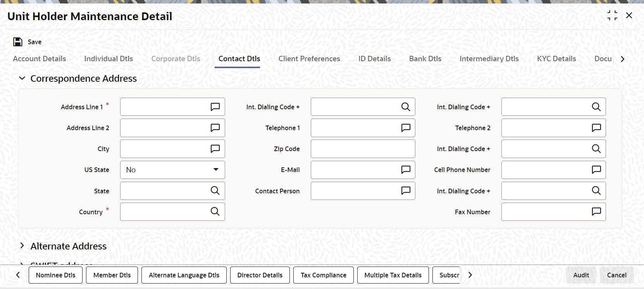The height and width of the screenshot is (289, 644).
Task: Expand the Alternate Address section
Action: 22,246
